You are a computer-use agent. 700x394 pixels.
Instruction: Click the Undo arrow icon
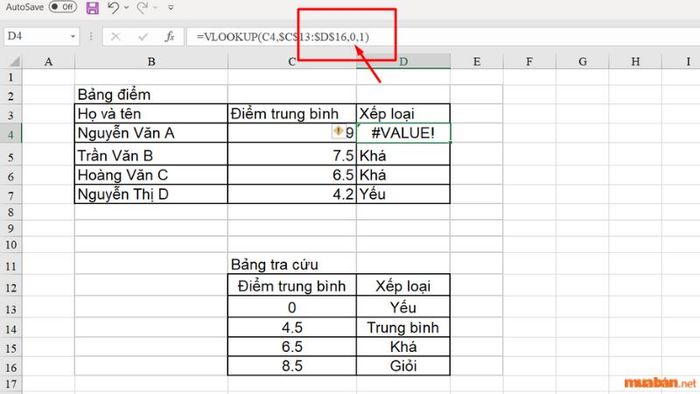113,8
